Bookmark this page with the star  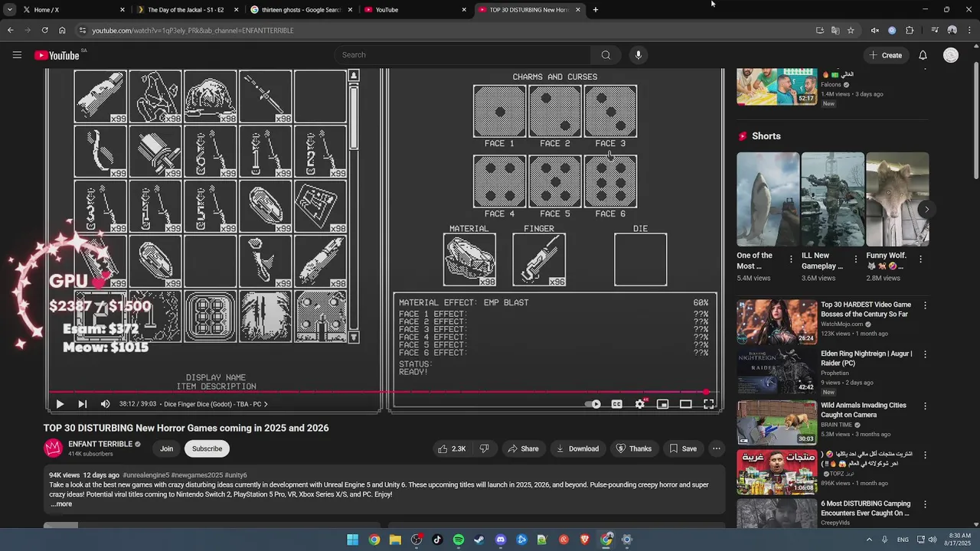click(851, 31)
